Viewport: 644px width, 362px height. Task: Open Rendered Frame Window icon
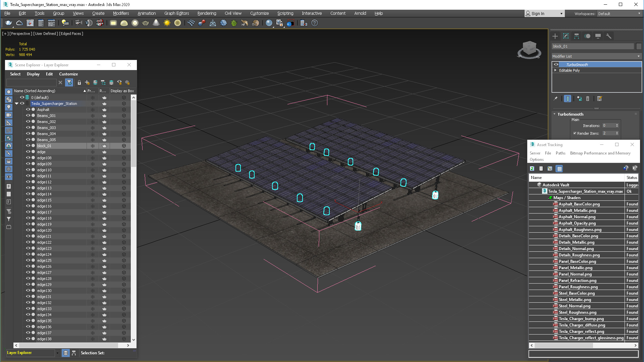pos(30,23)
